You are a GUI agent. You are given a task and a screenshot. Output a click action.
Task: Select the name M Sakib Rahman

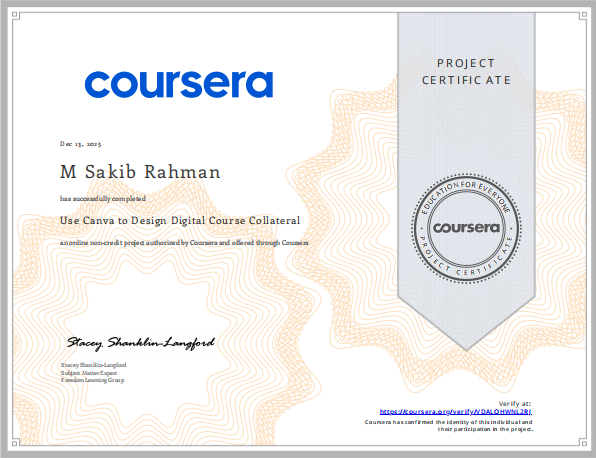click(x=140, y=172)
